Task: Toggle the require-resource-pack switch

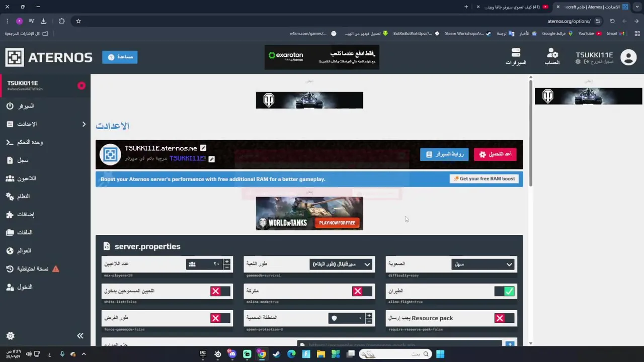Action: [x=505, y=318]
